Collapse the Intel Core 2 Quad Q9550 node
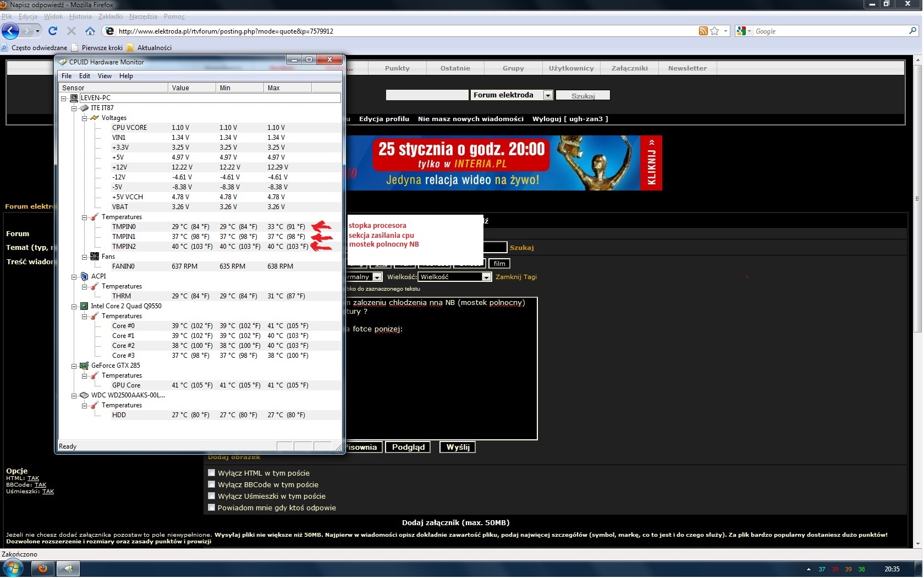 (x=74, y=307)
